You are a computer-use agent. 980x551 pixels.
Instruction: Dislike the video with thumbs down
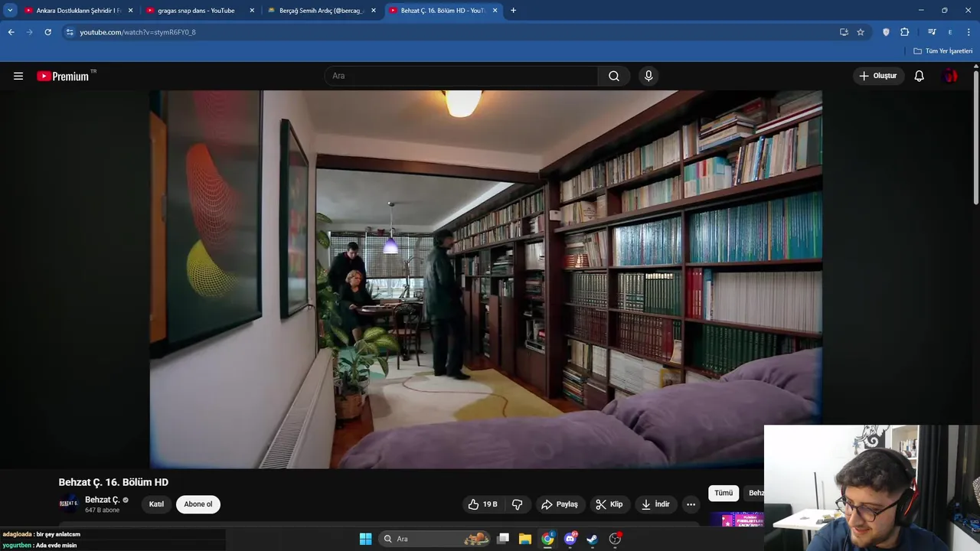(x=518, y=504)
